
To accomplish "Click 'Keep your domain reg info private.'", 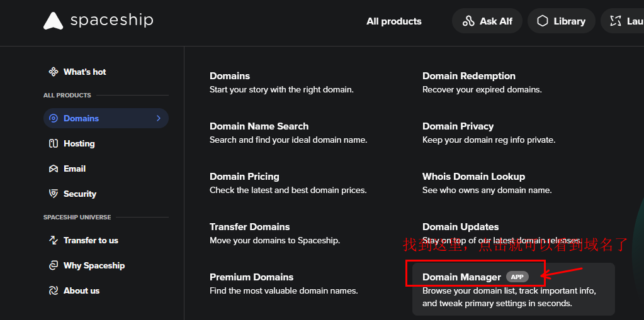I will pyautogui.click(x=489, y=140).
